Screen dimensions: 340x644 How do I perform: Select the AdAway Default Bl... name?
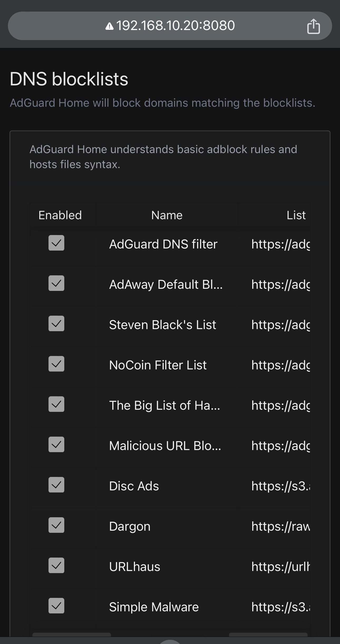(x=166, y=284)
